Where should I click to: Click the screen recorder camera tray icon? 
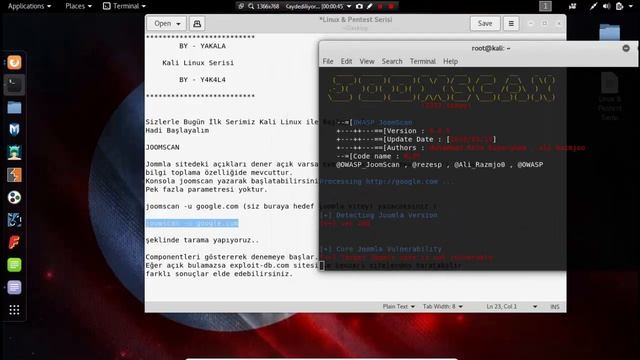point(572,6)
